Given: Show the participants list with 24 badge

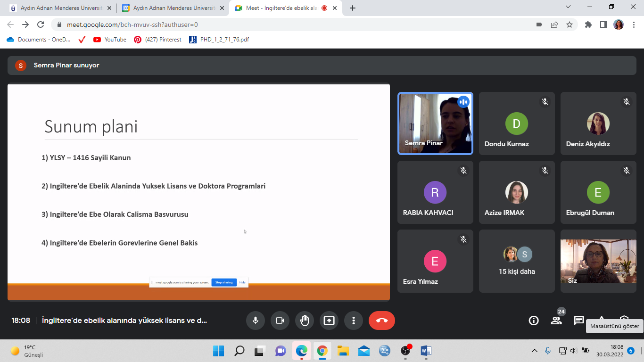Looking at the screenshot, I should (556, 321).
